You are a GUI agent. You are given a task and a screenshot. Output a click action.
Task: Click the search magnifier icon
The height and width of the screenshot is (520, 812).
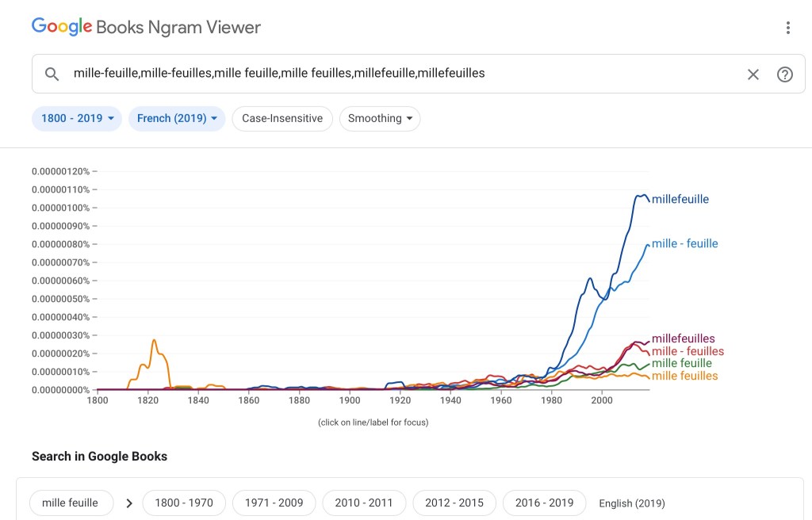coord(52,74)
